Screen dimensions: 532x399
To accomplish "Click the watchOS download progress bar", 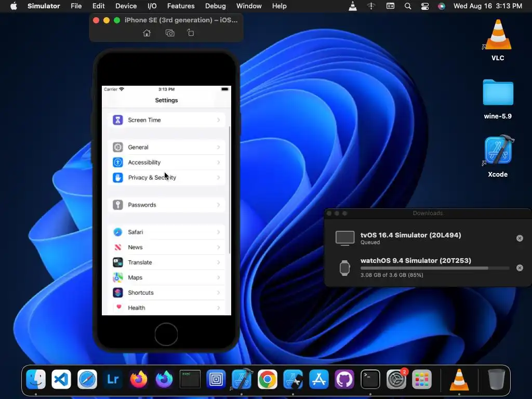I will point(435,268).
